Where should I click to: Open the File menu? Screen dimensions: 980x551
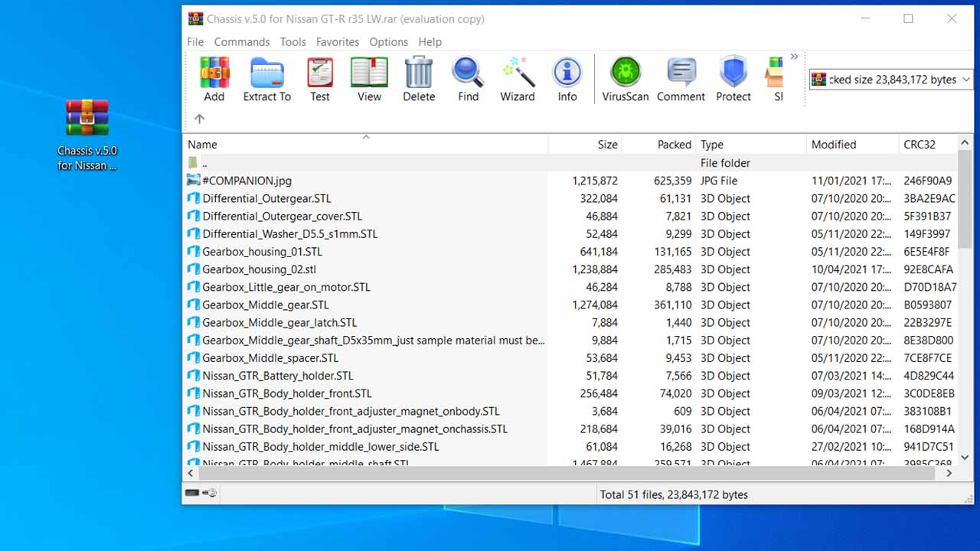(x=195, y=42)
